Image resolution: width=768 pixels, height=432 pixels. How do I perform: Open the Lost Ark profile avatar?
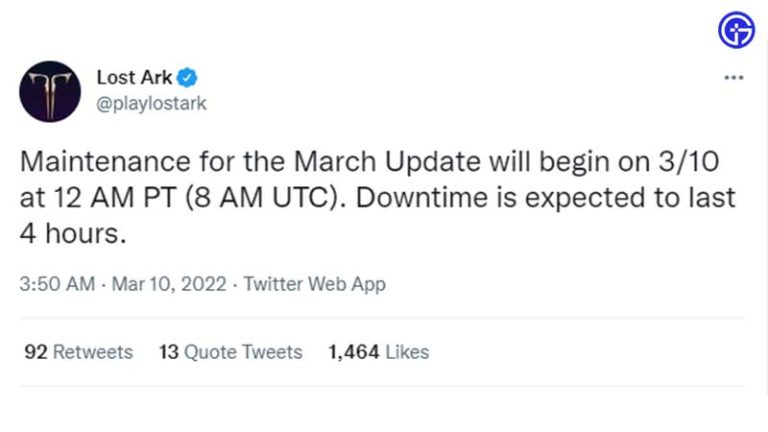50,91
